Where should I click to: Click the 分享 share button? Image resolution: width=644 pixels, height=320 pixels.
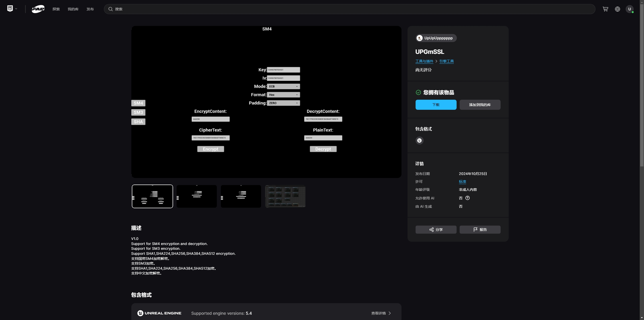coord(436,230)
